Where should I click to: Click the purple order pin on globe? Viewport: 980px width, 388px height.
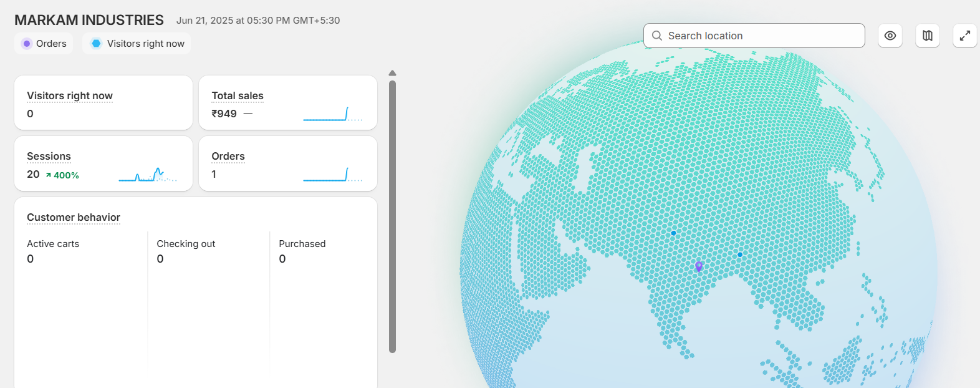(699, 266)
